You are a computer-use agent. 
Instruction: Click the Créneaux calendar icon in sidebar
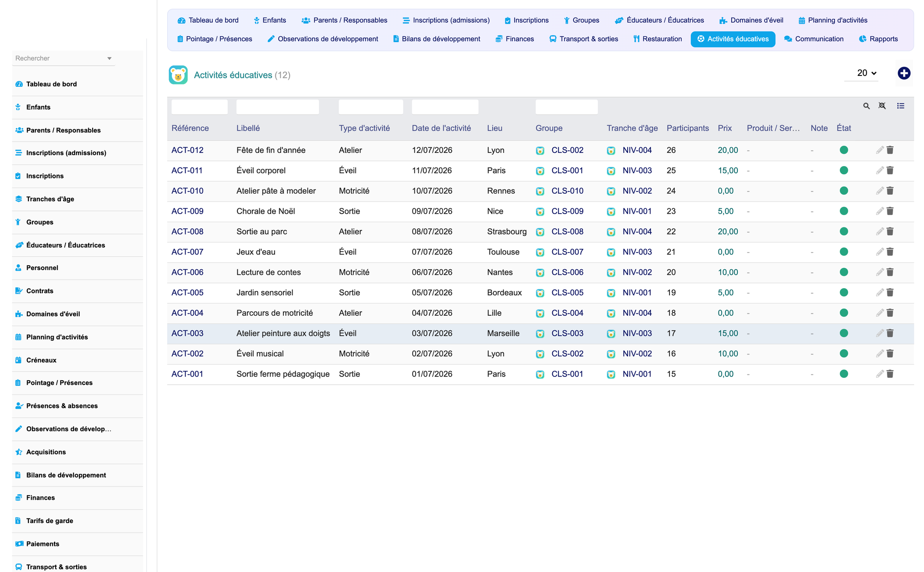pyautogui.click(x=19, y=360)
